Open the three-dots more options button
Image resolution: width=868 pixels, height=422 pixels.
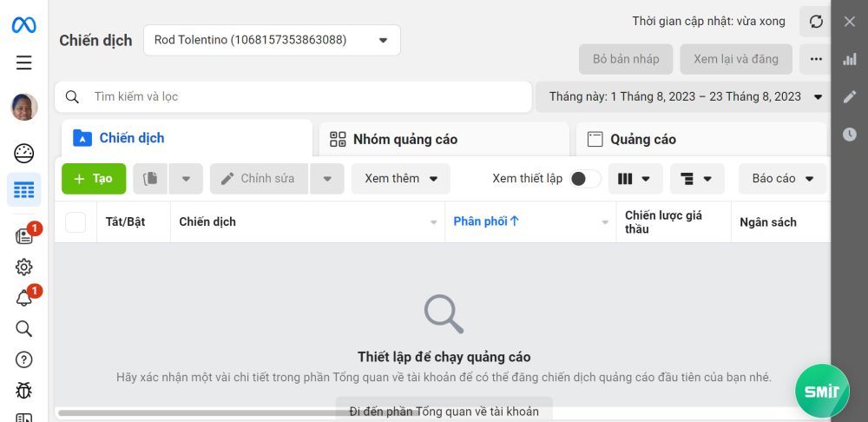coord(815,59)
